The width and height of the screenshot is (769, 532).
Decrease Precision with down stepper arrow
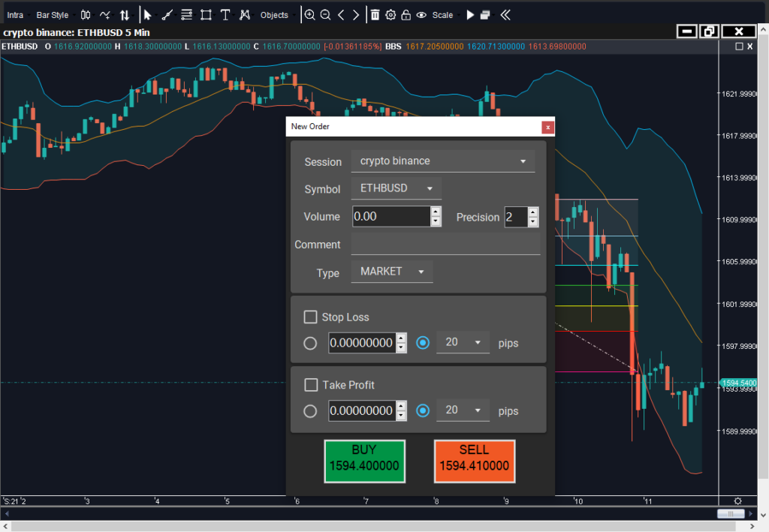(533, 222)
